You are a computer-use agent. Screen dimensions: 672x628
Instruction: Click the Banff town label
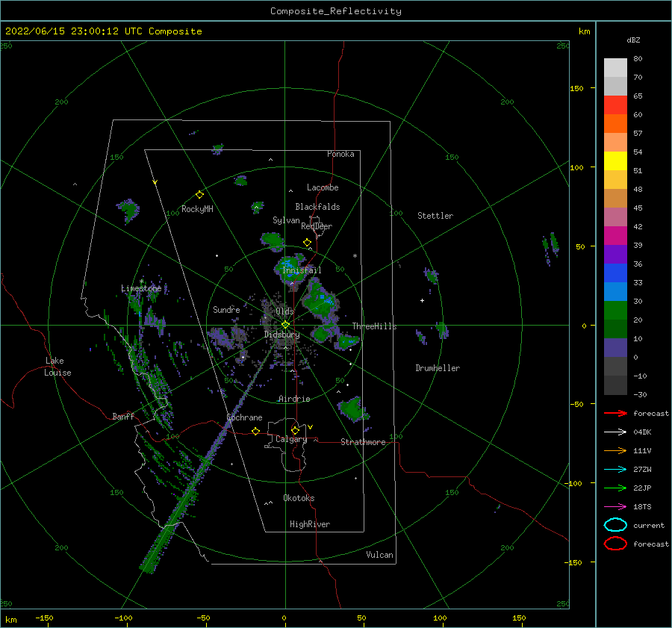click(x=123, y=417)
